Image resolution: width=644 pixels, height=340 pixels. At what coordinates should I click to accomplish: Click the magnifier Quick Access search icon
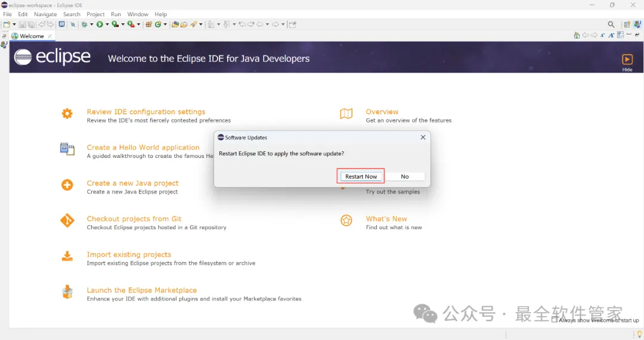click(611, 24)
